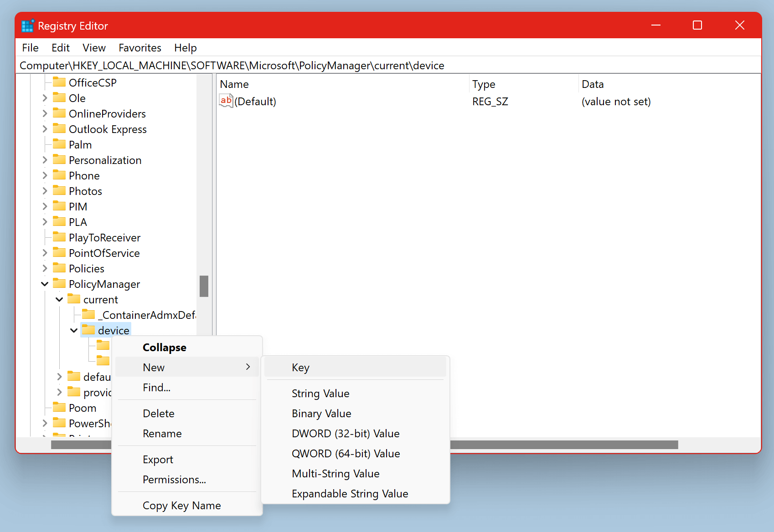Image resolution: width=774 pixels, height=532 pixels.
Task: Click the PlayToReceiver folder icon
Action: (59, 237)
